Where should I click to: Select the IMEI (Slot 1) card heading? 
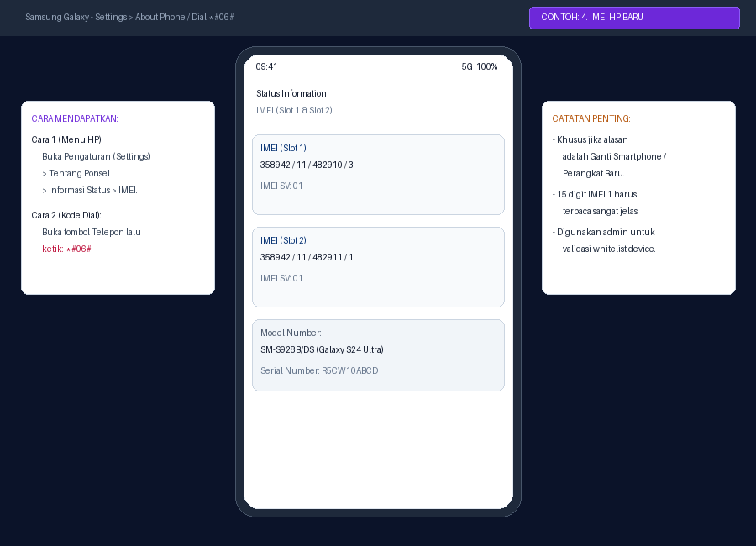point(284,148)
